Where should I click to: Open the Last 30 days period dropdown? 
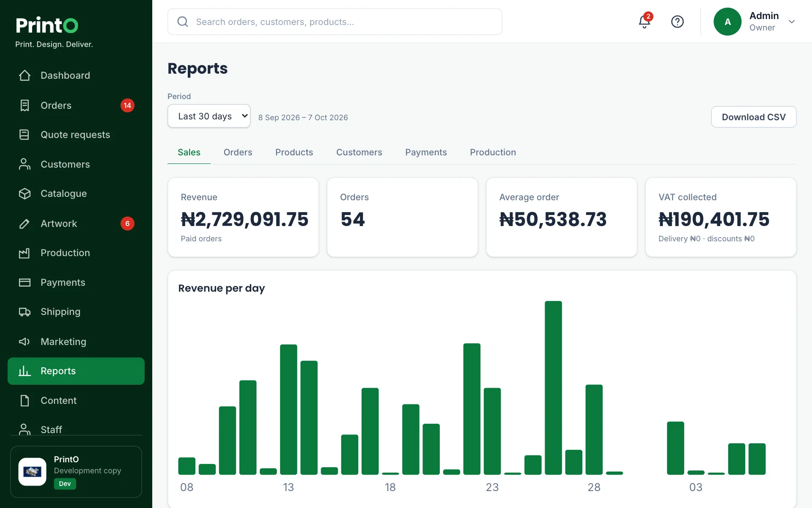[x=209, y=116]
